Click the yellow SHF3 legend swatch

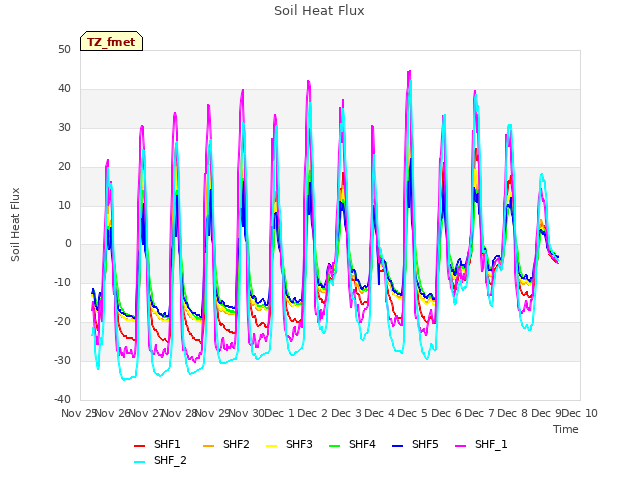[x=271, y=446]
